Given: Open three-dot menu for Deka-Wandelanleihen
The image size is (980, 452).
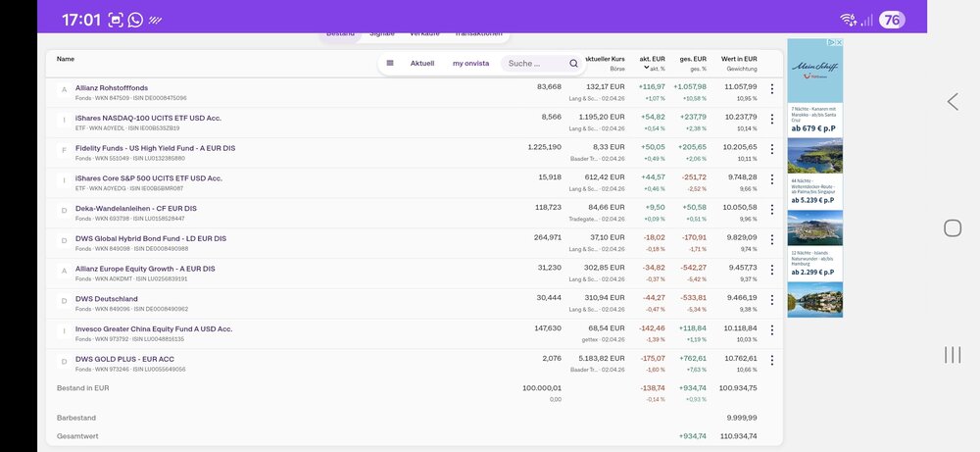Looking at the screenshot, I should pyautogui.click(x=772, y=209).
